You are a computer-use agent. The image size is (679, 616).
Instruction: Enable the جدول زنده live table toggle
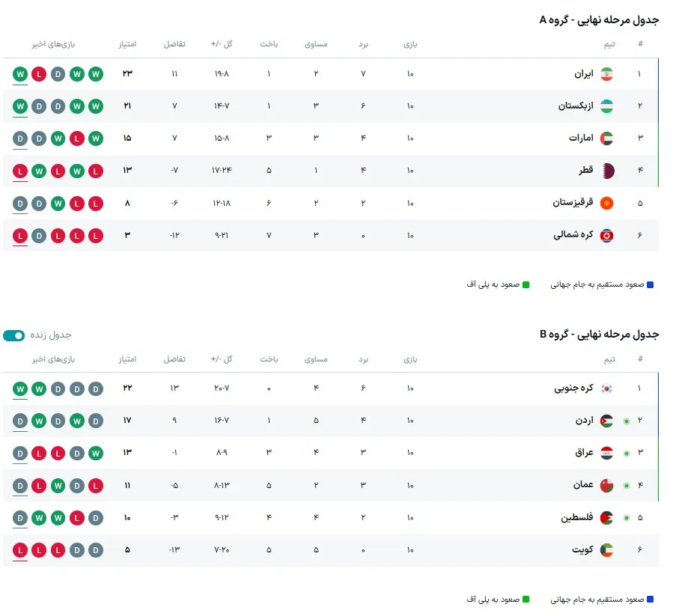click(x=15, y=335)
